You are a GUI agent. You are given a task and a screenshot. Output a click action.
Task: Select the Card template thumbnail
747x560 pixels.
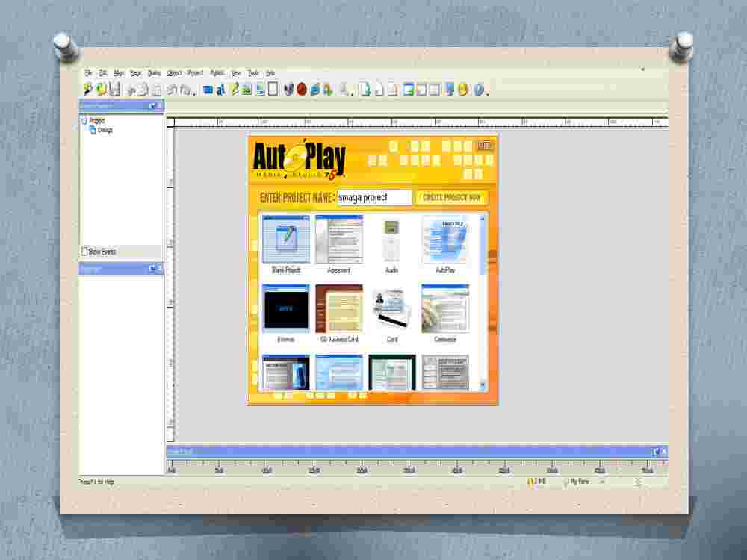tap(391, 309)
